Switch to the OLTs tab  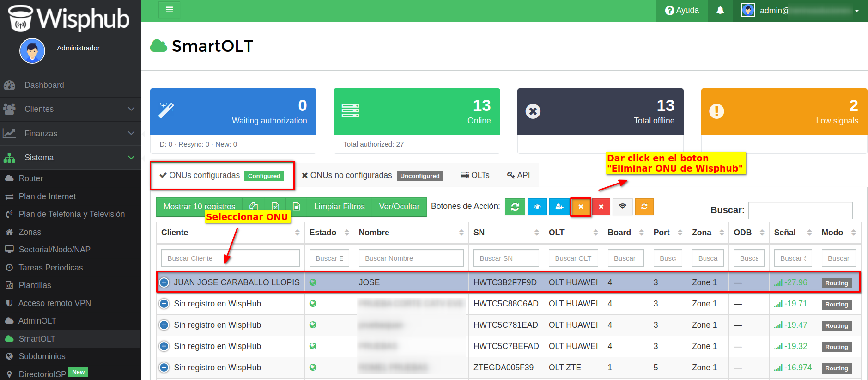pos(475,175)
